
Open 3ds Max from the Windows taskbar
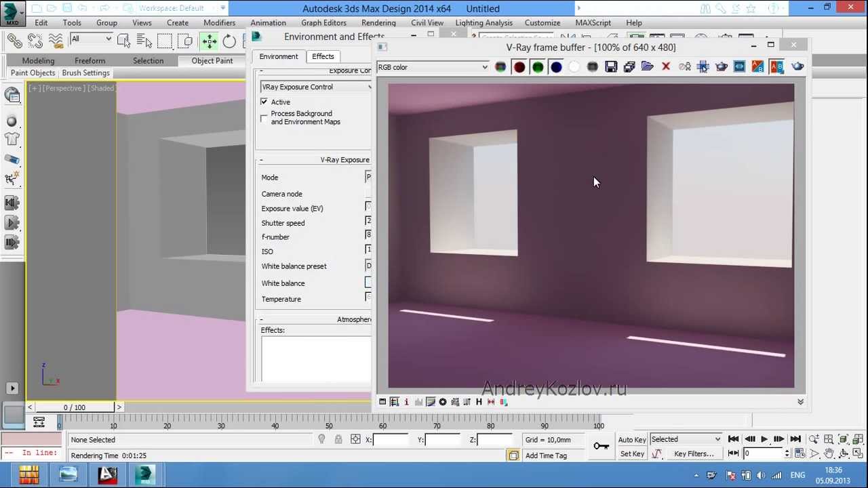click(x=144, y=475)
